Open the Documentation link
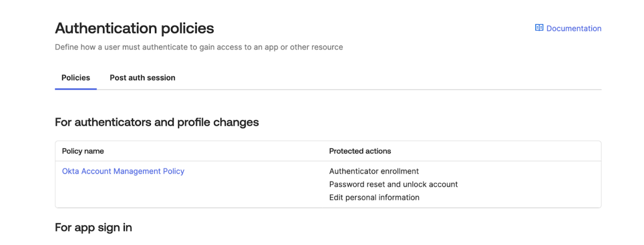644x245 pixels. pos(574,29)
